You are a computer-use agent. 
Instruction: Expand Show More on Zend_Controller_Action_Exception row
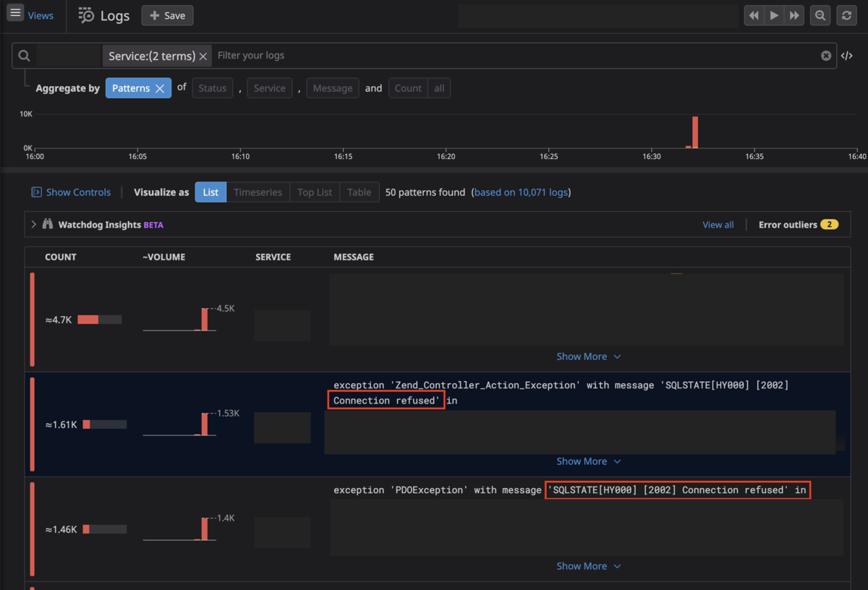(x=588, y=461)
